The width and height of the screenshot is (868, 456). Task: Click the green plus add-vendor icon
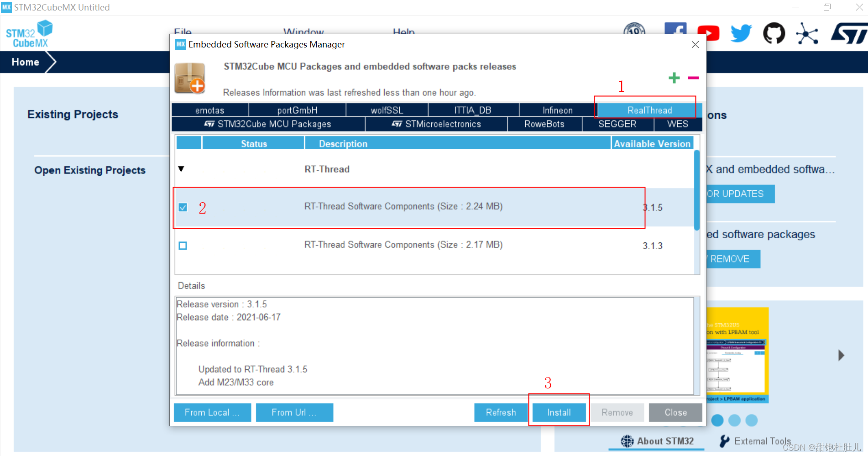pos(674,78)
